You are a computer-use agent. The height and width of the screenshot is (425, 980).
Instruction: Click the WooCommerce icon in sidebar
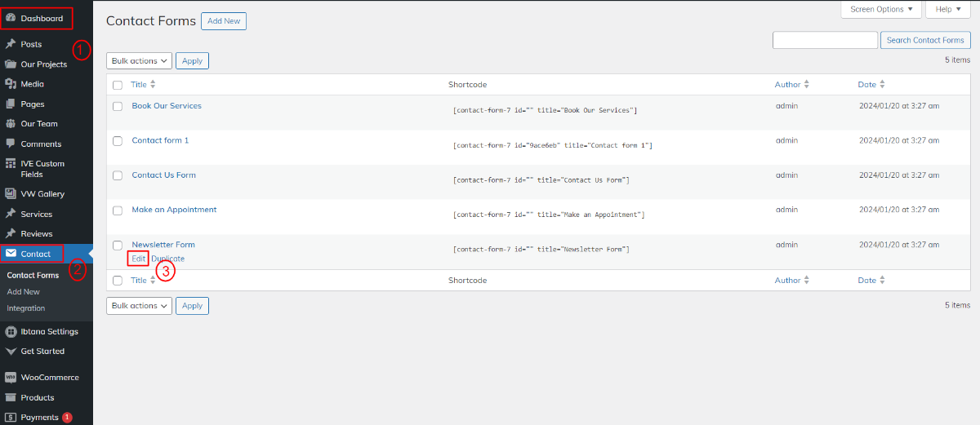click(x=11, y=378)
